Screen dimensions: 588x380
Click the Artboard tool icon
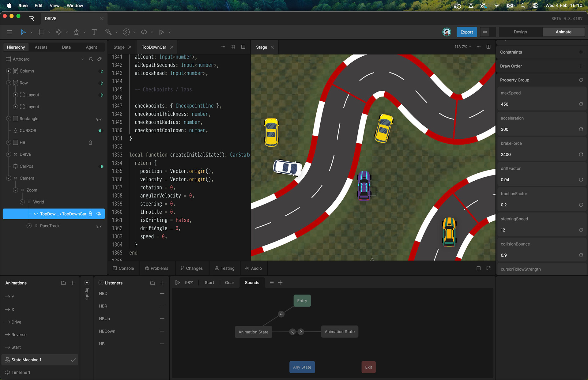point(41,32)
